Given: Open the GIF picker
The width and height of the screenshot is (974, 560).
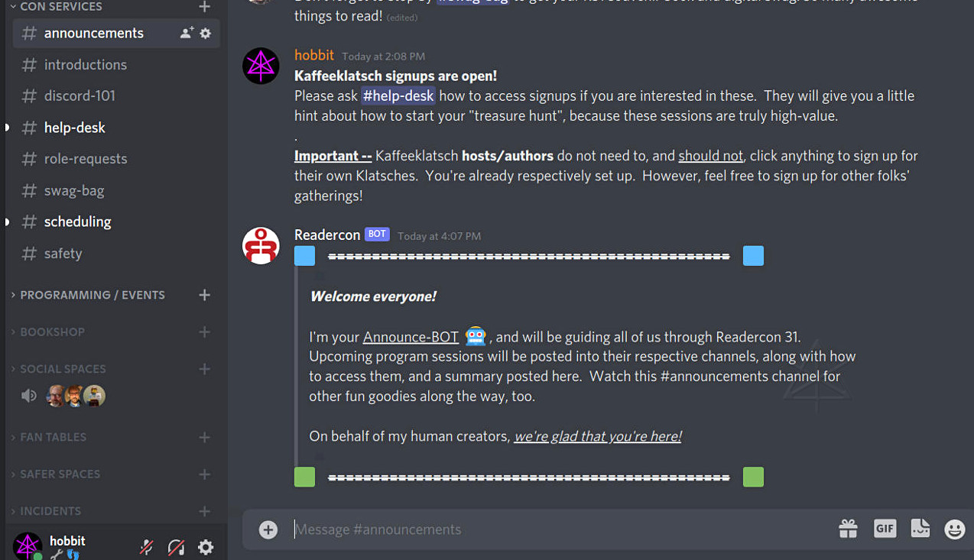Looking at the screenshot, I should [885, 529].
